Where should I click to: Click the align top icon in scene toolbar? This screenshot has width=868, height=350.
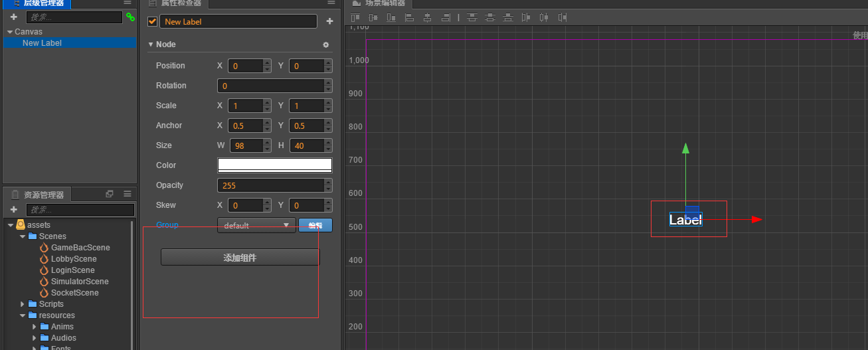[x=356, y=17]
